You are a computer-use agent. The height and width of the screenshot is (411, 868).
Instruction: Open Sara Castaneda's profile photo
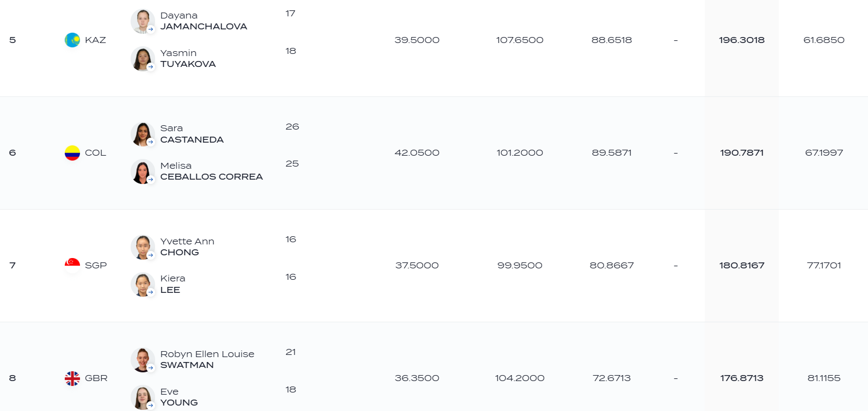(x=143, y=134)
